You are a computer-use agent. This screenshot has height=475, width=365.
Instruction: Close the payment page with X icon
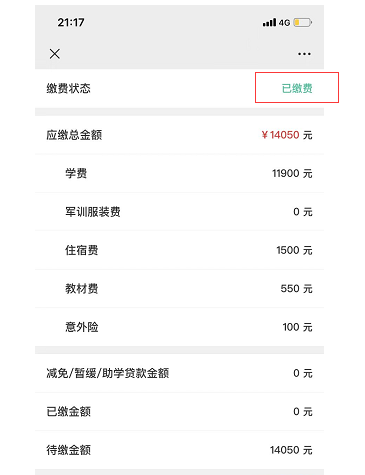point(55,54)
